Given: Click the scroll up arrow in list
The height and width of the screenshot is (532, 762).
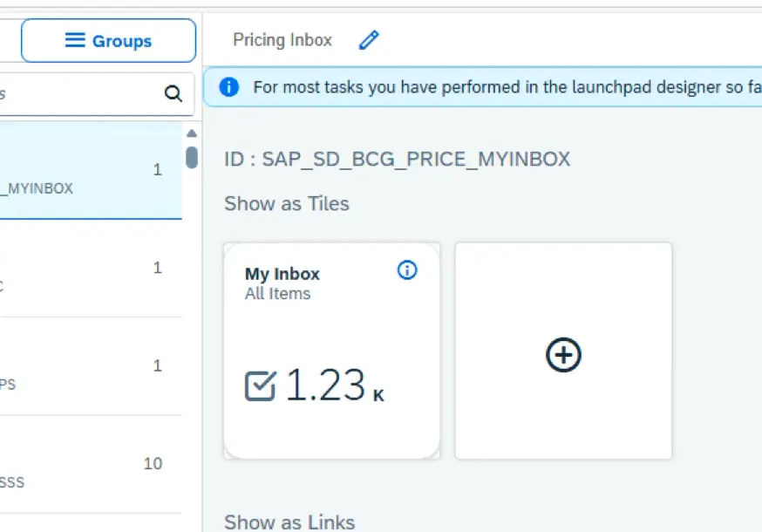Looking at the screenshot, I should pos(191,133).
